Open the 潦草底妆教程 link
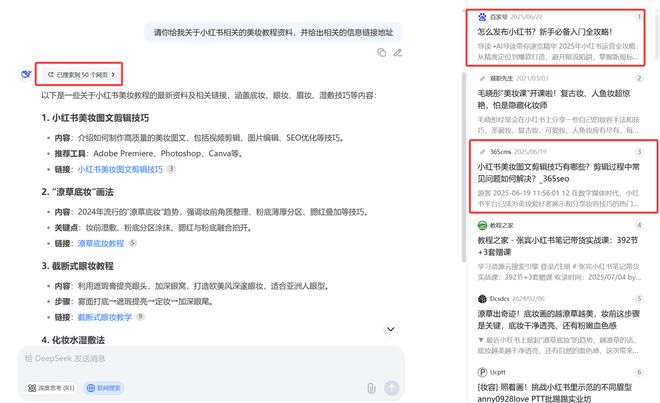This screenshot has width=660, height=403. [101, 243]
